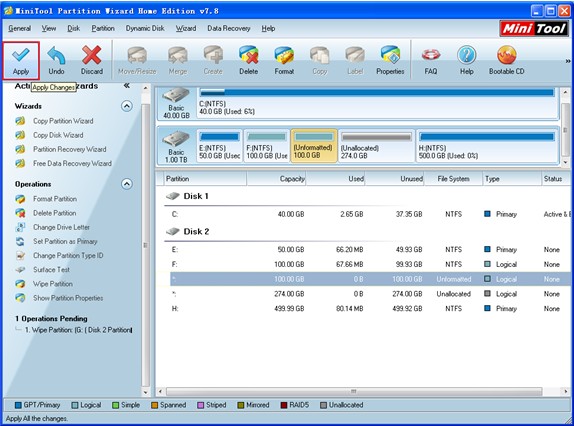This screenshot has width=574, height=426.
Task: Choose Change Partition Type ID
Action: click(x=68, y=255)
